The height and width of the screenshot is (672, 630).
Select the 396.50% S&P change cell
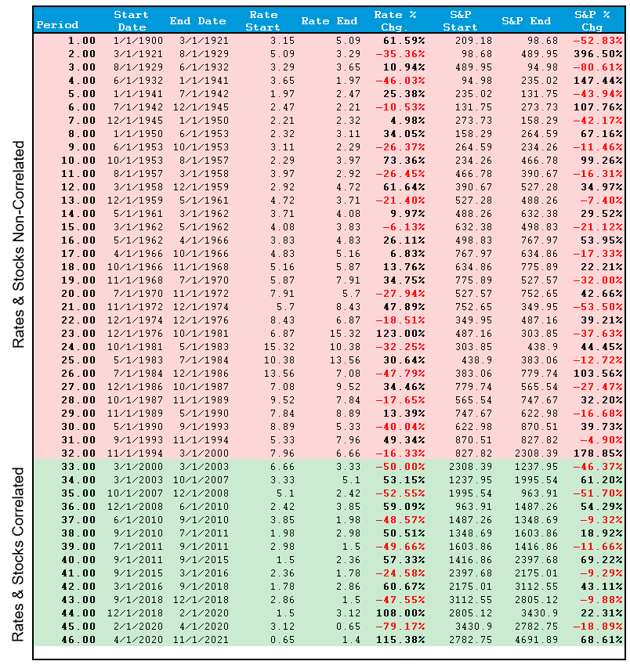tap(598, 54)
